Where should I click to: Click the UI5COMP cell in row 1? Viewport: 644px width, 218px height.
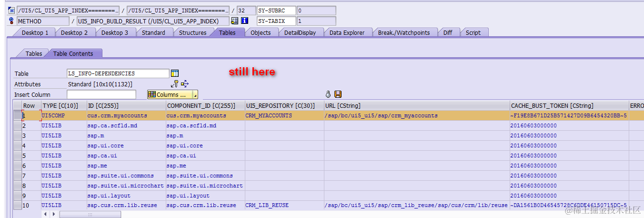tap(63, 115)
